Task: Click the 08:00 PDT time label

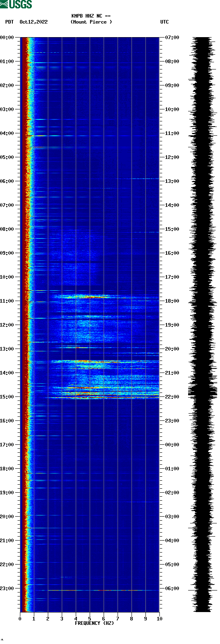Action: [7, 229]
